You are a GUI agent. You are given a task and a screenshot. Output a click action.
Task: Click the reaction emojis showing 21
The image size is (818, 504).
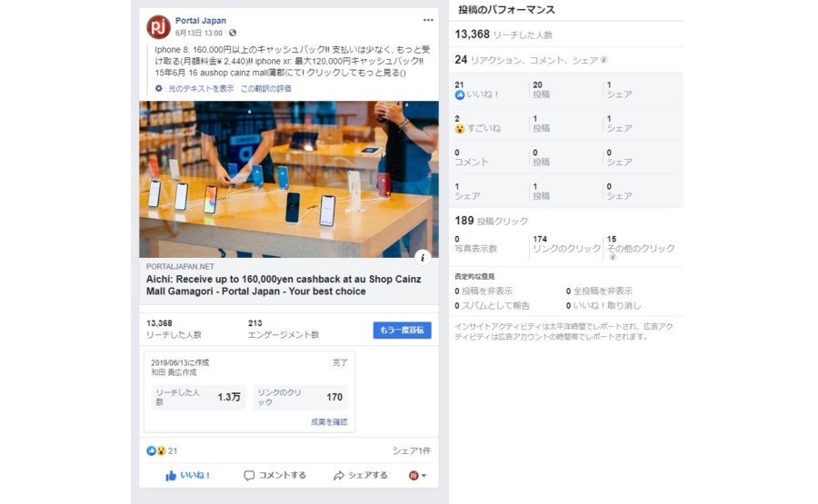point(162,450)
